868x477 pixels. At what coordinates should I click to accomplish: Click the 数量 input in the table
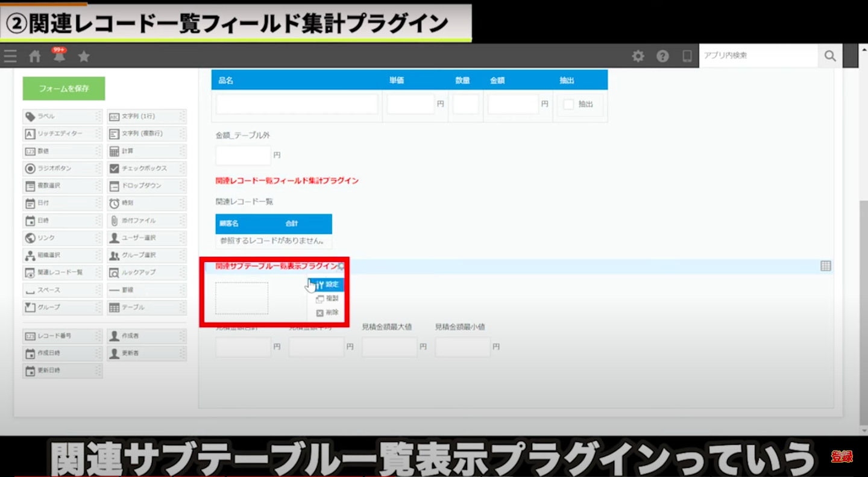tap(465, 104)
